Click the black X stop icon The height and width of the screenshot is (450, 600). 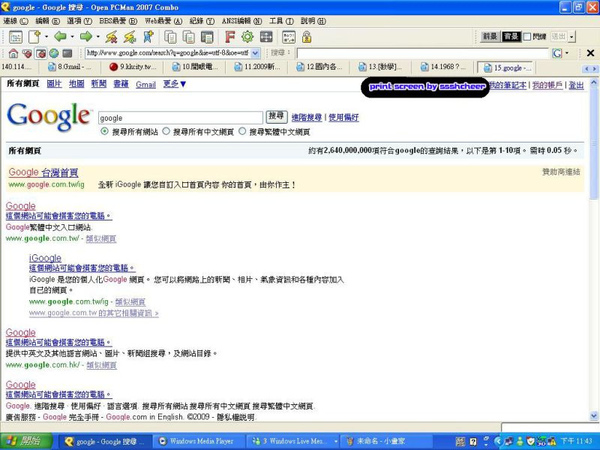click(590, 53)
